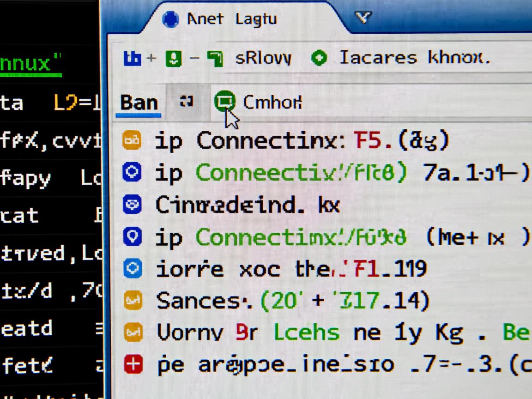
Task: Click orange icon beside ip Connectinx F5
Action: (x=132, y=141)
